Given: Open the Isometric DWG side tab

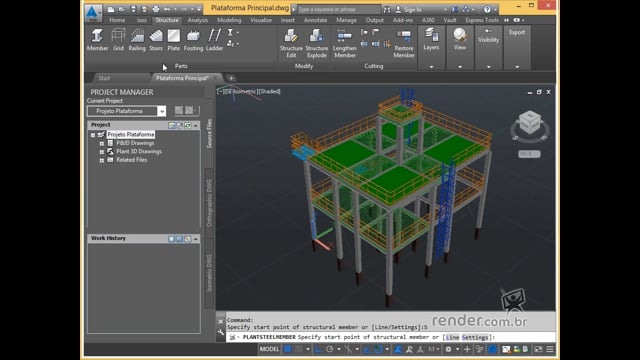Looking at the screenshot, I should (x=209, y=273).
